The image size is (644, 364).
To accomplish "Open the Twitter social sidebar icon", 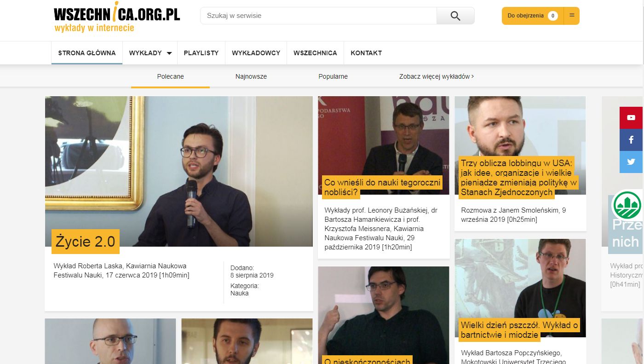I will tap(631, 162).
